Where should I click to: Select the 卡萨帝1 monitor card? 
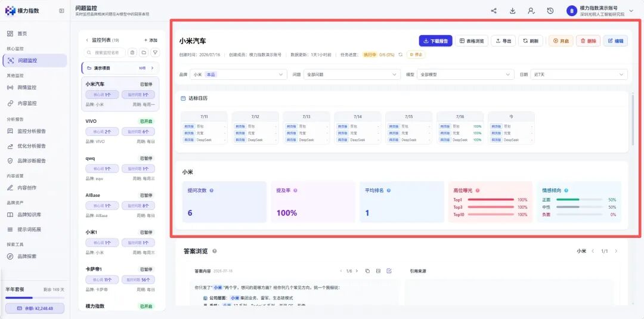[x=120, y=279]
